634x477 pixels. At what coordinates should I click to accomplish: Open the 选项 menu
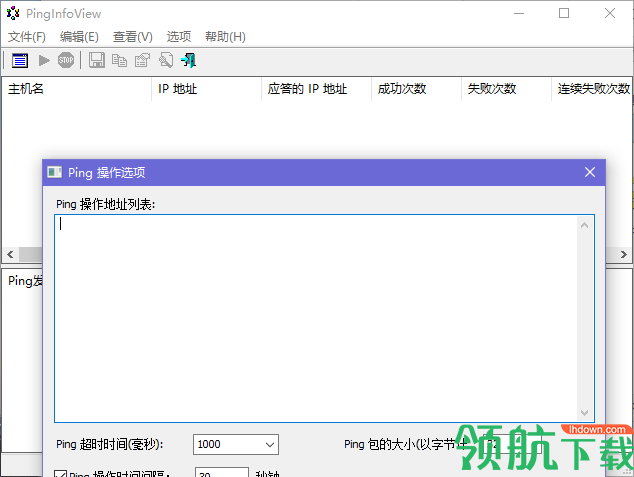(179, 37)
